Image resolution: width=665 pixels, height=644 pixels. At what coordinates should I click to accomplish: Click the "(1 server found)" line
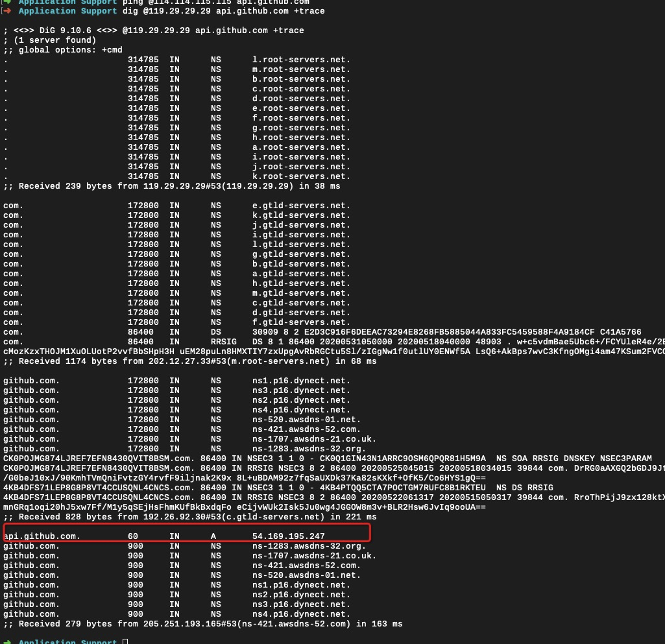point(50,40)
